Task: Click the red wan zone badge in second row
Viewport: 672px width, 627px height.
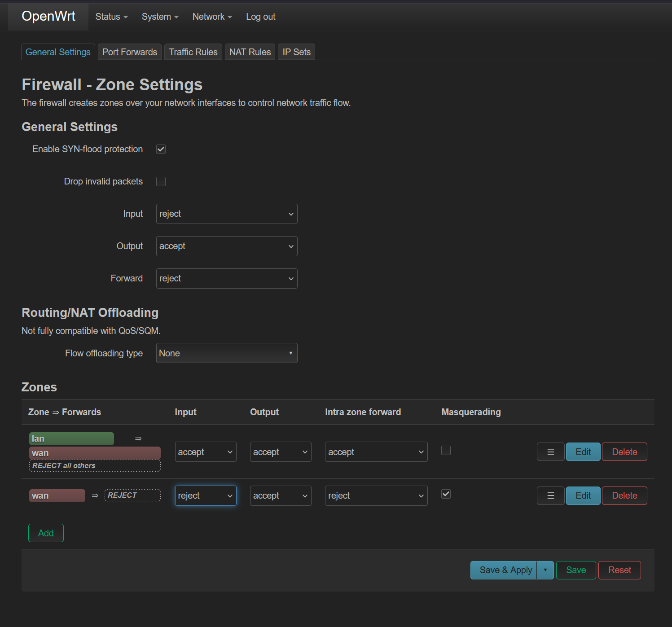Action: (x=57, y=495)
